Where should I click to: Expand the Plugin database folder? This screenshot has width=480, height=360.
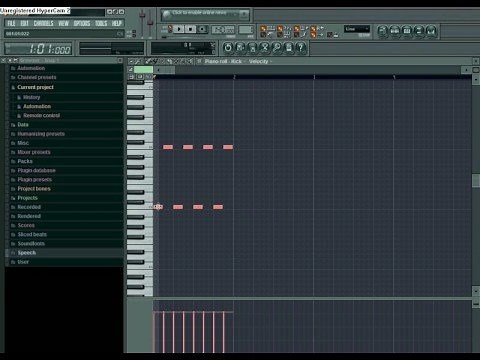tap(36, 171)
